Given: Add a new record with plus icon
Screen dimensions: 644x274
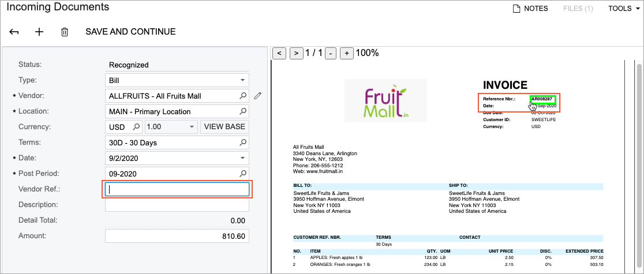Looking at the screenshot, I should [39, 32].
